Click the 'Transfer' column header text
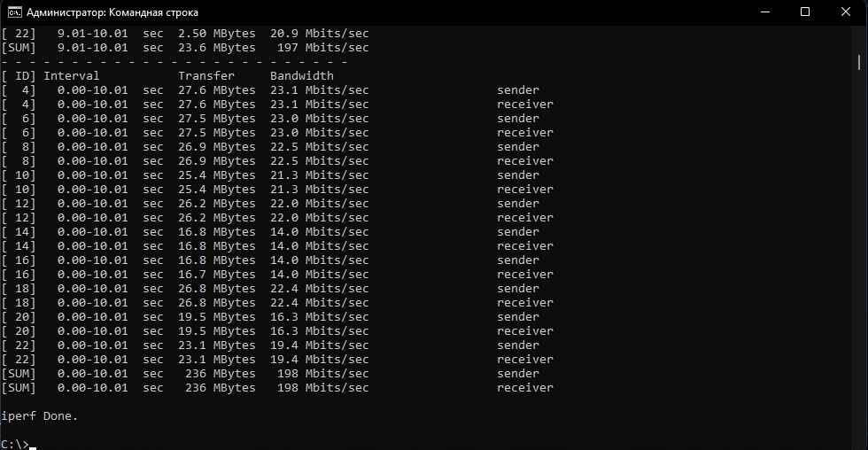This screenshot has width=868, height=450. click(206, 75)
